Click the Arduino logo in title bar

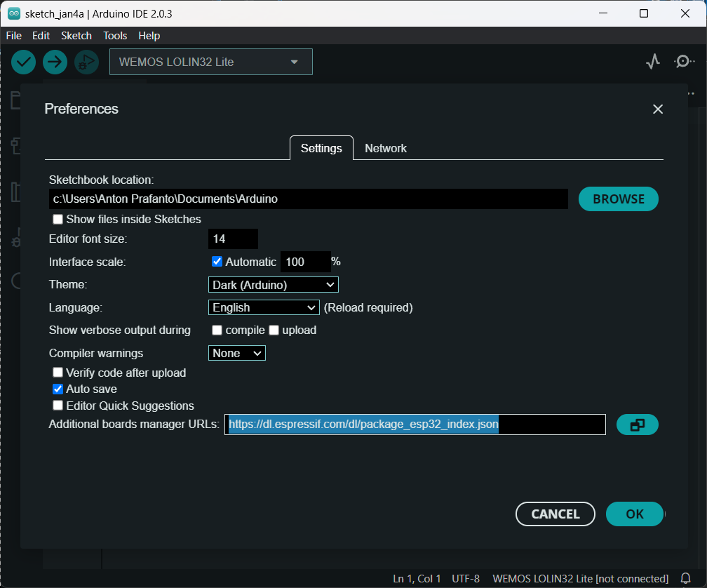[14, 13]
